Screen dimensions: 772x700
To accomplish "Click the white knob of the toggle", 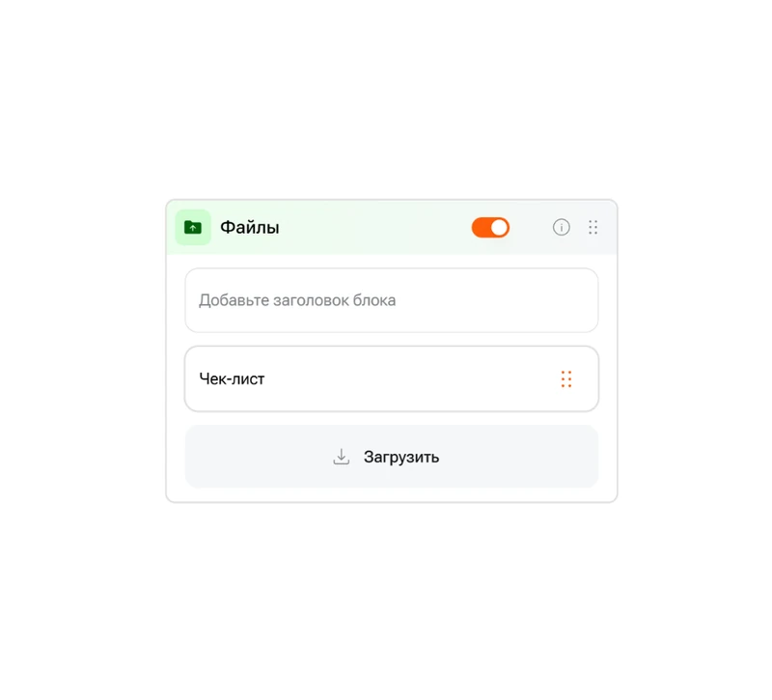I will 499,227.
